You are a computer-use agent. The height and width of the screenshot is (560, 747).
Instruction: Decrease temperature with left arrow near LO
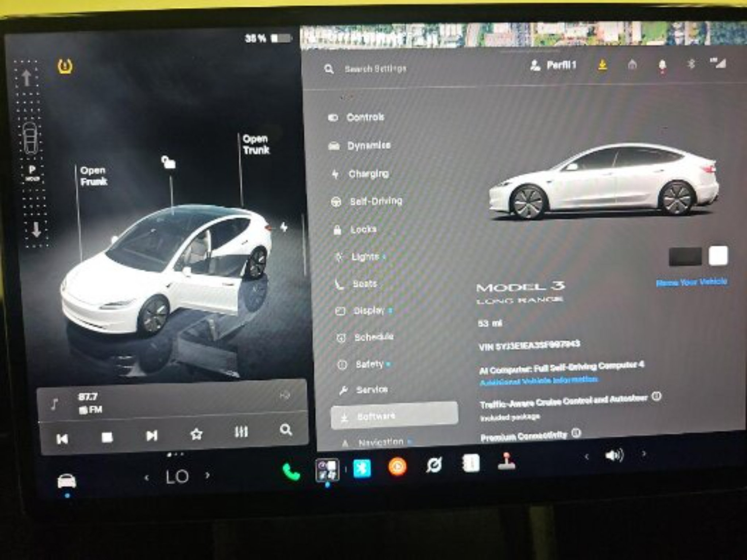[x=147, y=478]
